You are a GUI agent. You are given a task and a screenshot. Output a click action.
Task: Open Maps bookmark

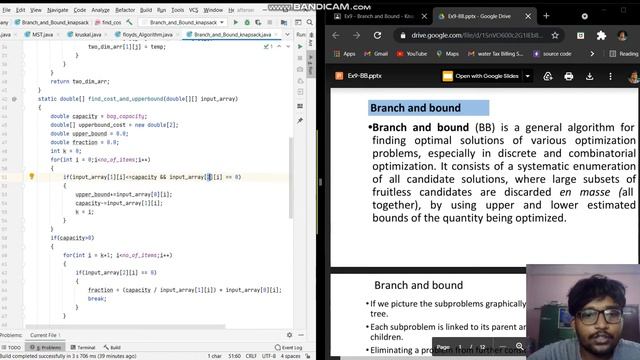(447, 53)
